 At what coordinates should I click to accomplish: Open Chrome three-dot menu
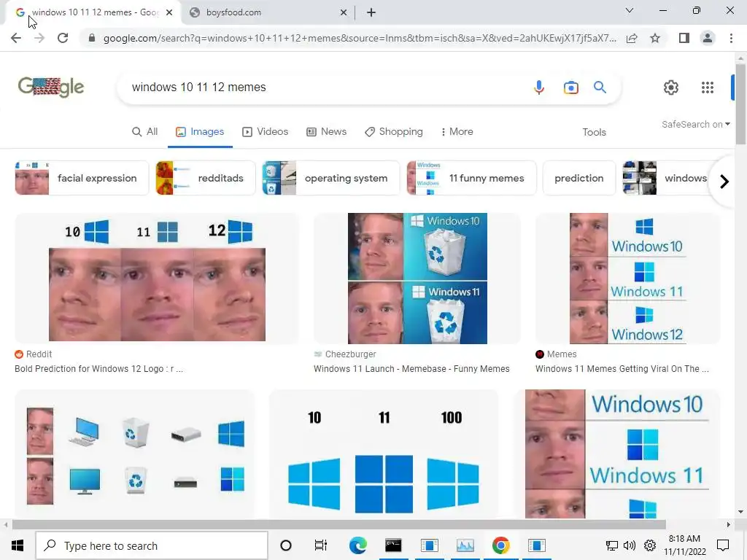[x=731, y=38]
